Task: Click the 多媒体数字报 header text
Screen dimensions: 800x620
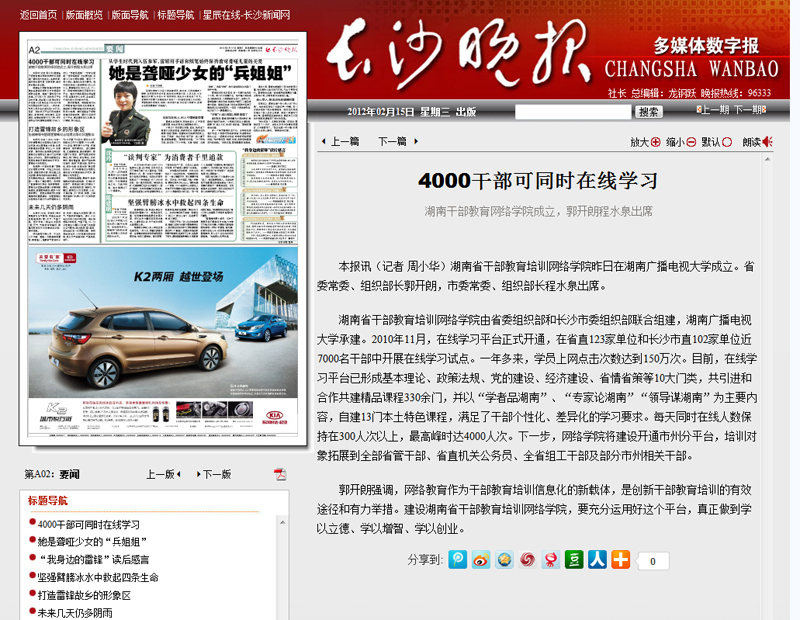Action: pos(707,46)
